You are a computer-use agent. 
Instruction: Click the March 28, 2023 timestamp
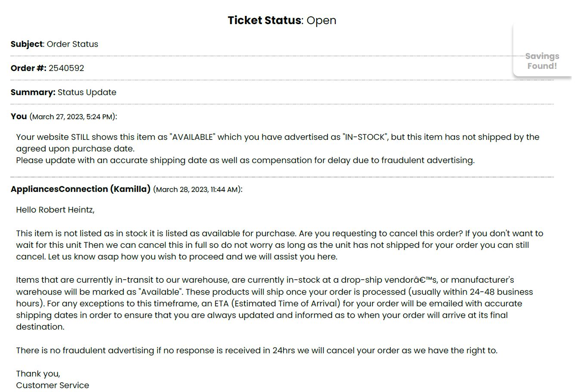coord(198,189)
